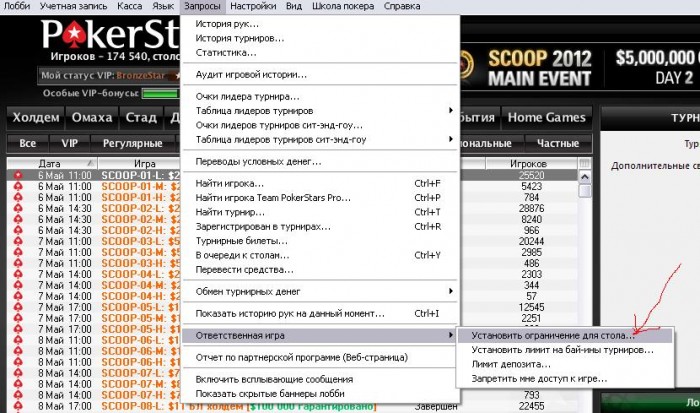The image size is (700, 413).
Task: Click the spade icon in the SCOOP-06-L row
Action: (18, 340)
